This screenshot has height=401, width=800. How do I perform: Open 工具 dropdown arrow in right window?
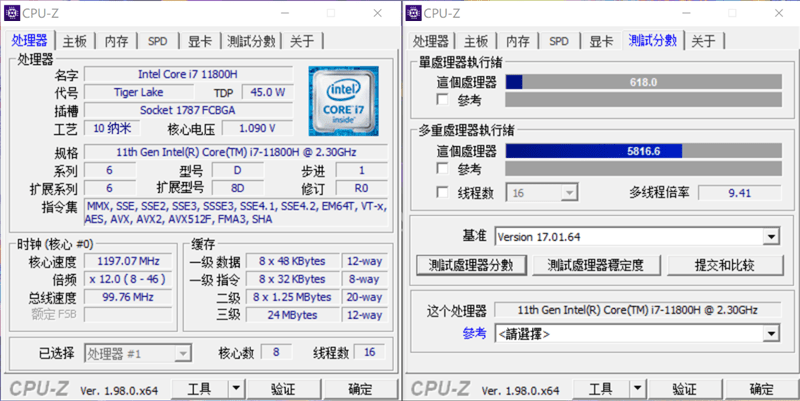tap(637, 389)
